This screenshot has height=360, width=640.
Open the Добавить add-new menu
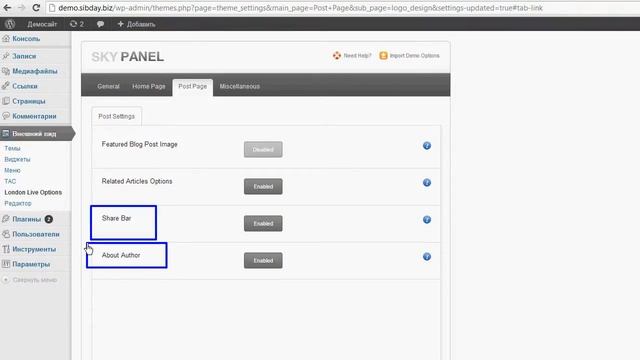tap(136, 24)
